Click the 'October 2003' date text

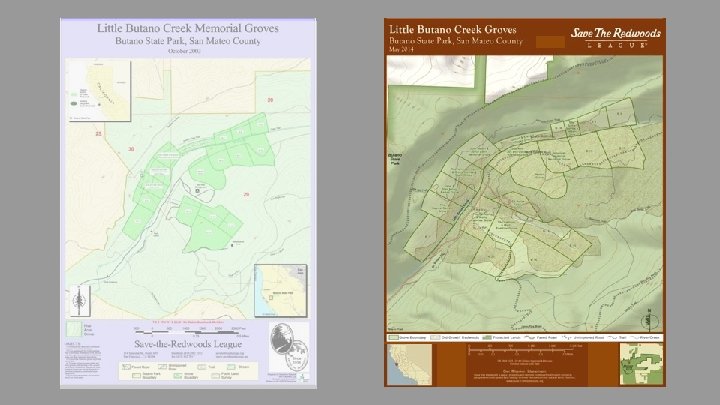coord(184,51)
